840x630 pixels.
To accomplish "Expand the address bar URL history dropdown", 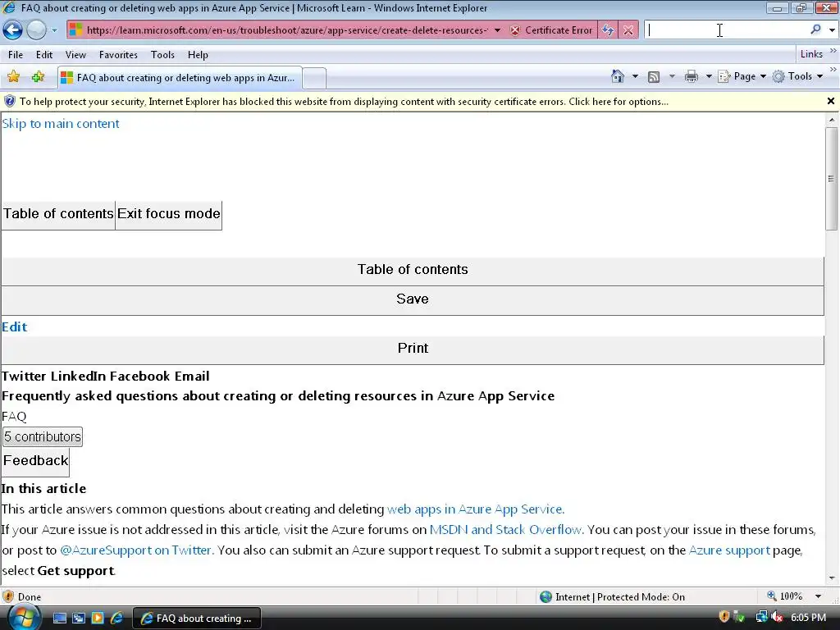I will (x=498, y=30).
